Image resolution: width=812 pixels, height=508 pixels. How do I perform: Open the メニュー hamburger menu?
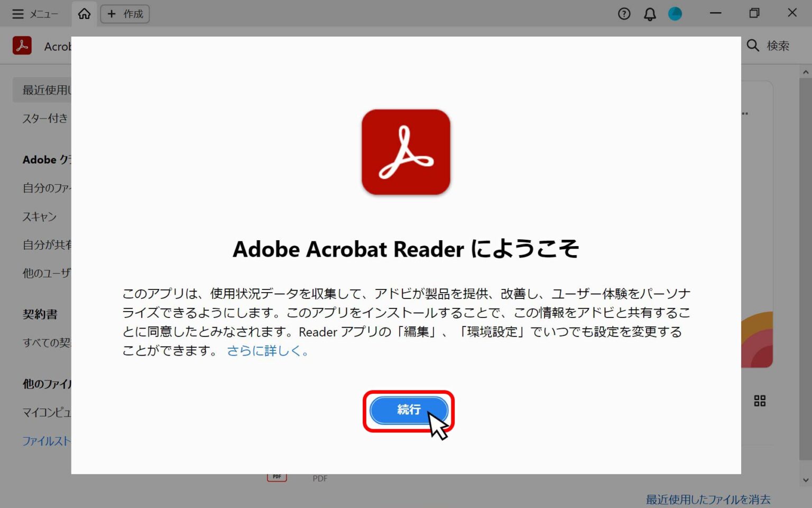click(x=18, y=14)
